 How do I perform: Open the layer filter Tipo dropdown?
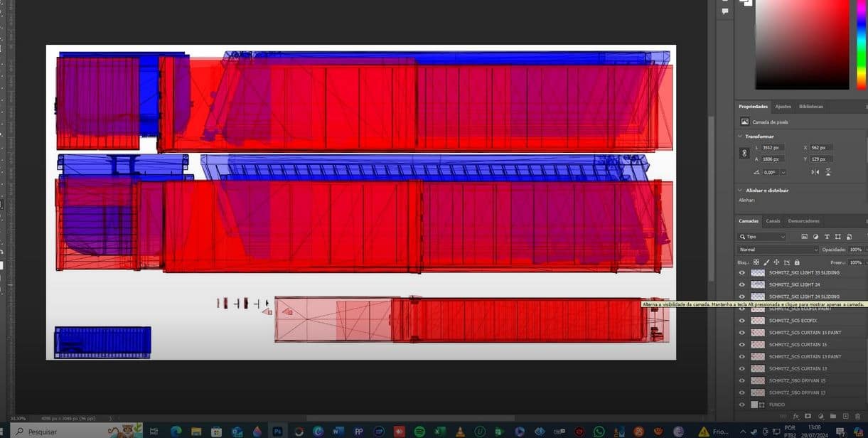762,237
